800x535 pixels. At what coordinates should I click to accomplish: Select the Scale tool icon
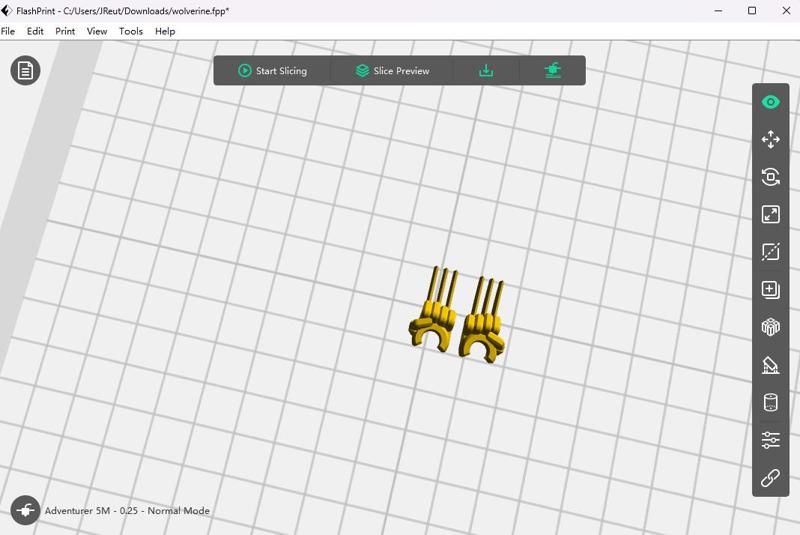(770, 214)
